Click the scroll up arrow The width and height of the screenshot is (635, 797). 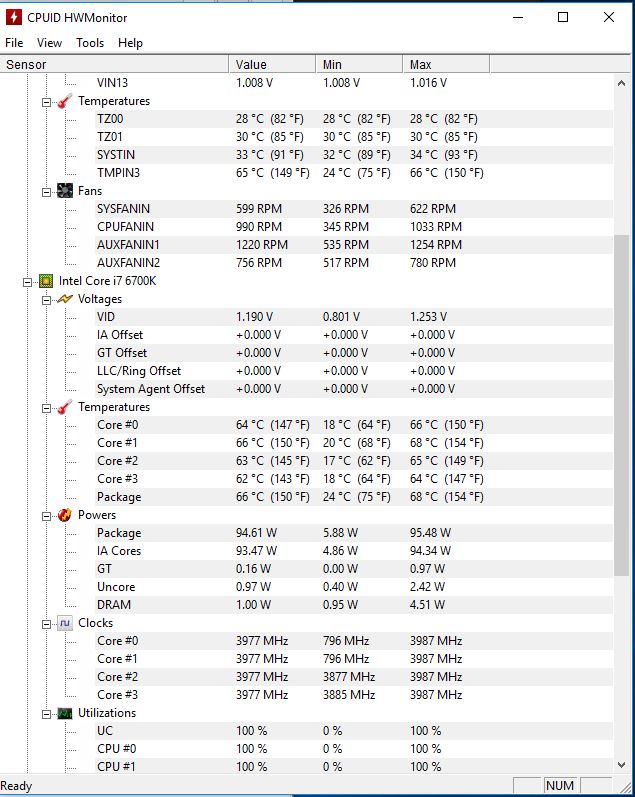pos(621,83)
